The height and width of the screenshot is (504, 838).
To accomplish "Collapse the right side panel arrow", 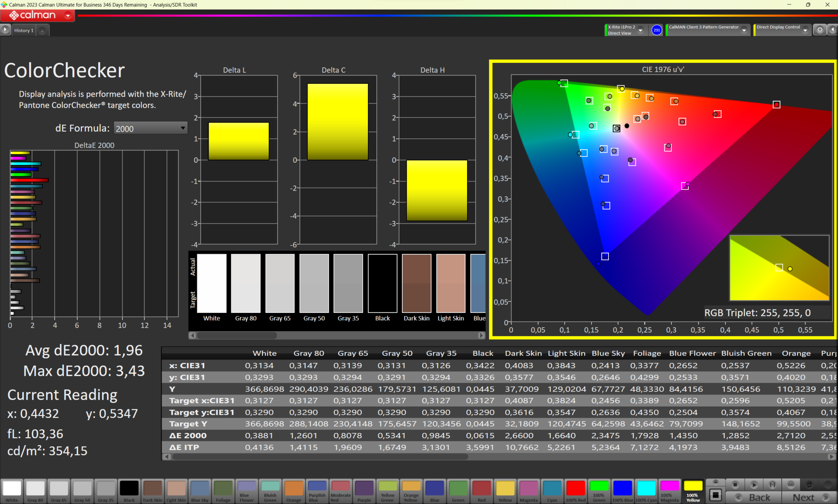I will tap(832, 30).
